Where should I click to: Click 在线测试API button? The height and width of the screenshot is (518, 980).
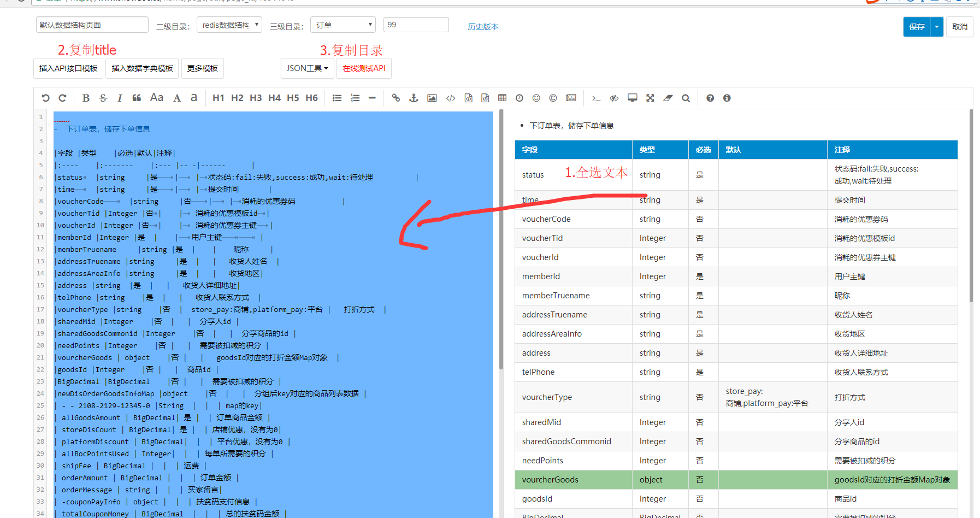coord(364,68)
